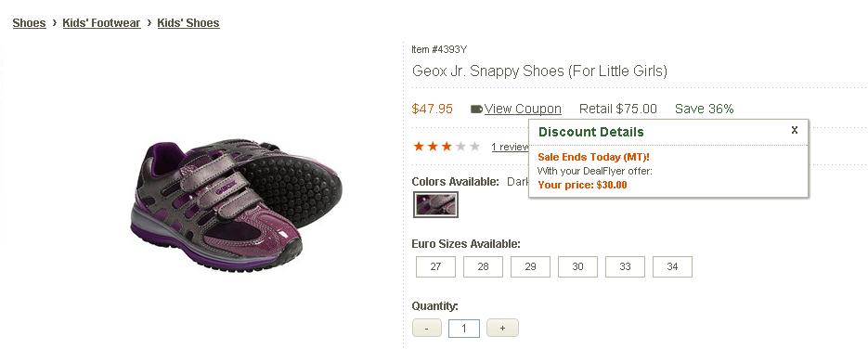Click the quantity input field
868x349 pixels.
tap(464, 329)
